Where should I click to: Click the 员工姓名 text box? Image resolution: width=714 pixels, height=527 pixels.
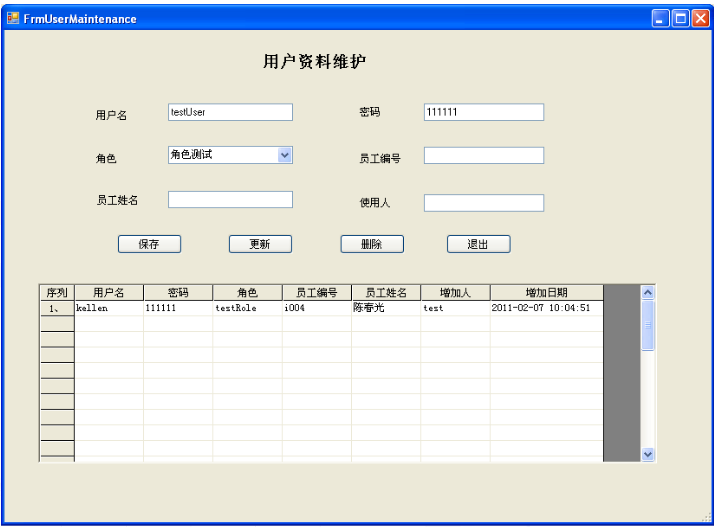[230, 200]
